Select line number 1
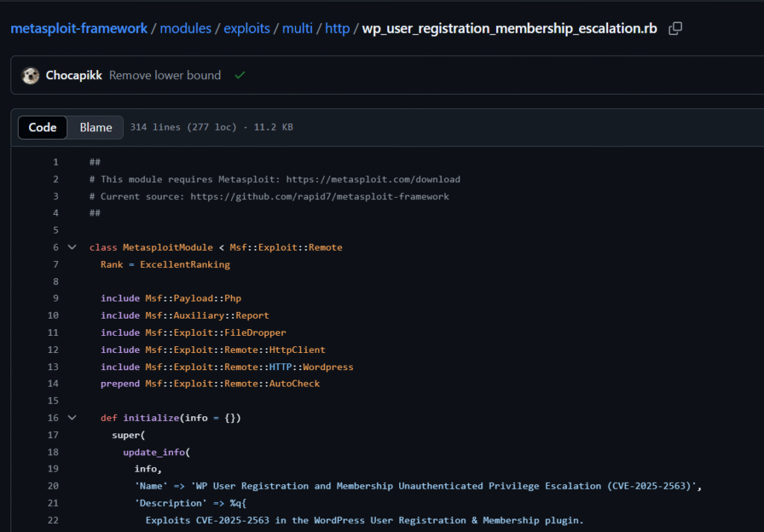 point(55,162)
